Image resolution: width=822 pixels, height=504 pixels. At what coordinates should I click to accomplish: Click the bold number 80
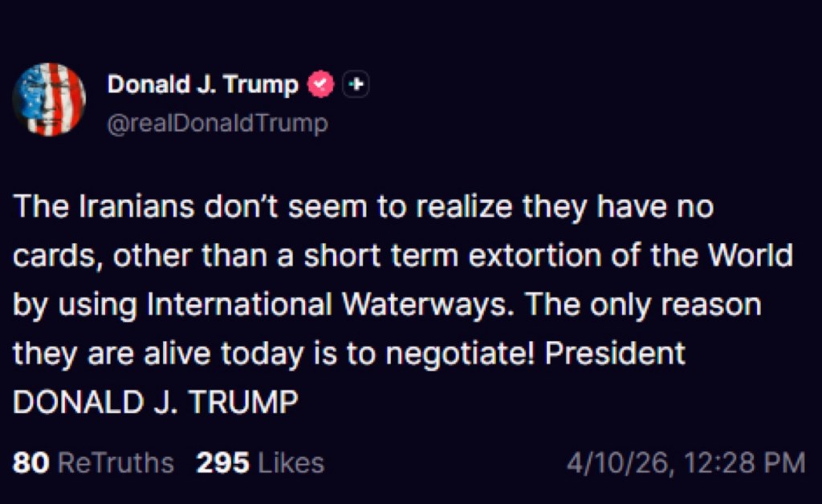pos(32,463)
